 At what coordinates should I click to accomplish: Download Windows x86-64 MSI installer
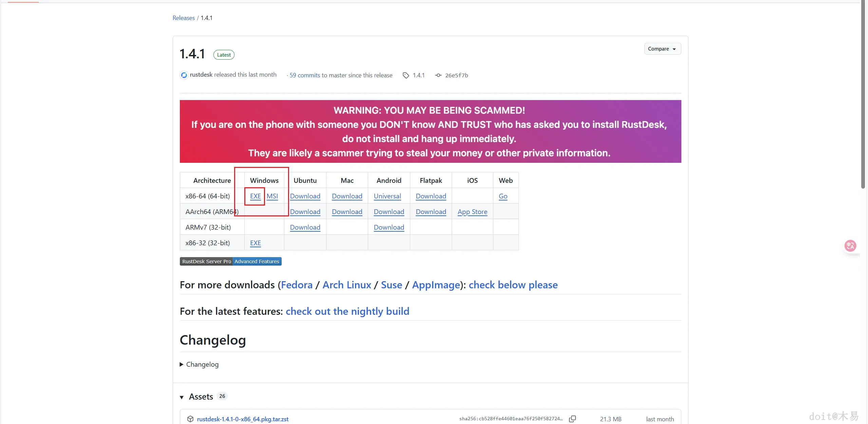click(x=272, y=196)
